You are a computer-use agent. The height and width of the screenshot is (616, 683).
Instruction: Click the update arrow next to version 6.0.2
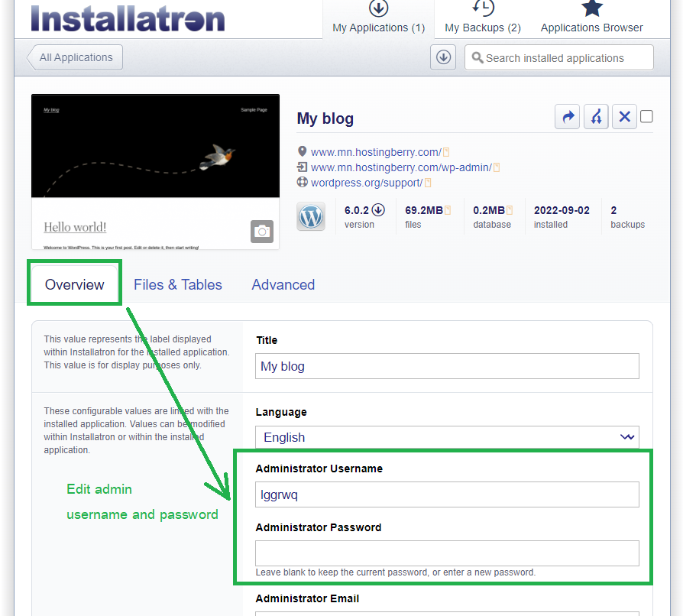[x=378, y=210]
